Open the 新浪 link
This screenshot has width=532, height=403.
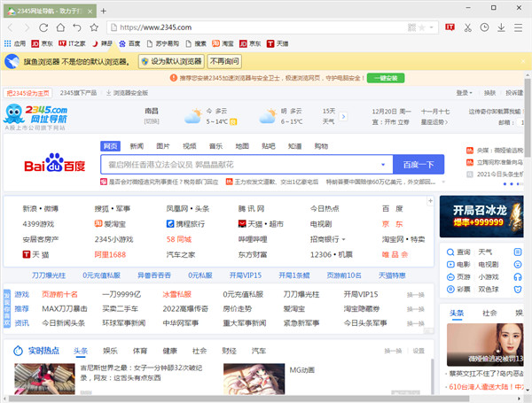point(31,208)
